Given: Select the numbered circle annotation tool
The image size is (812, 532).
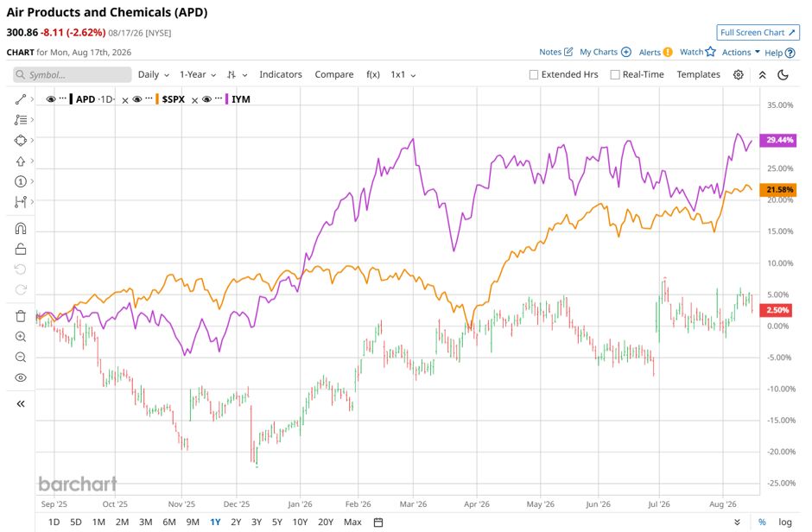Looking at the screenshot, I should [20, 181].
